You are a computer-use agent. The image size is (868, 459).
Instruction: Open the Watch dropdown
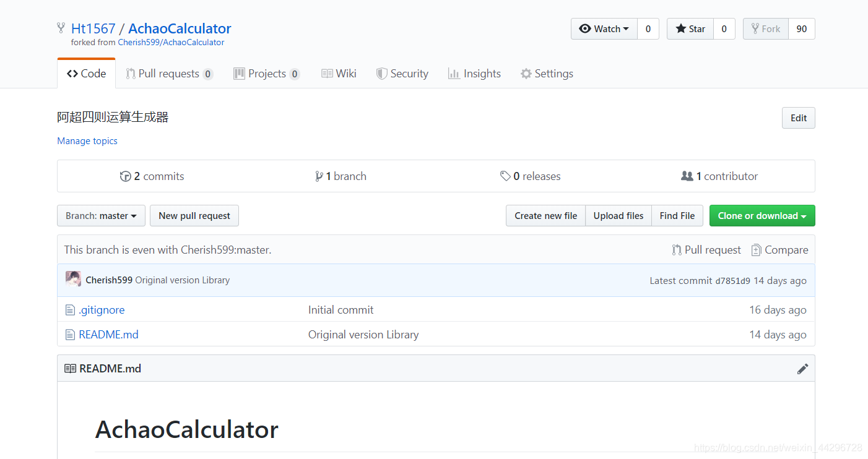[604, 28]
